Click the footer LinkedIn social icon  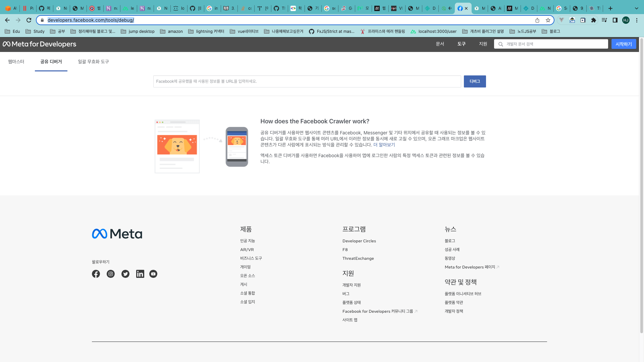[140, 274]
